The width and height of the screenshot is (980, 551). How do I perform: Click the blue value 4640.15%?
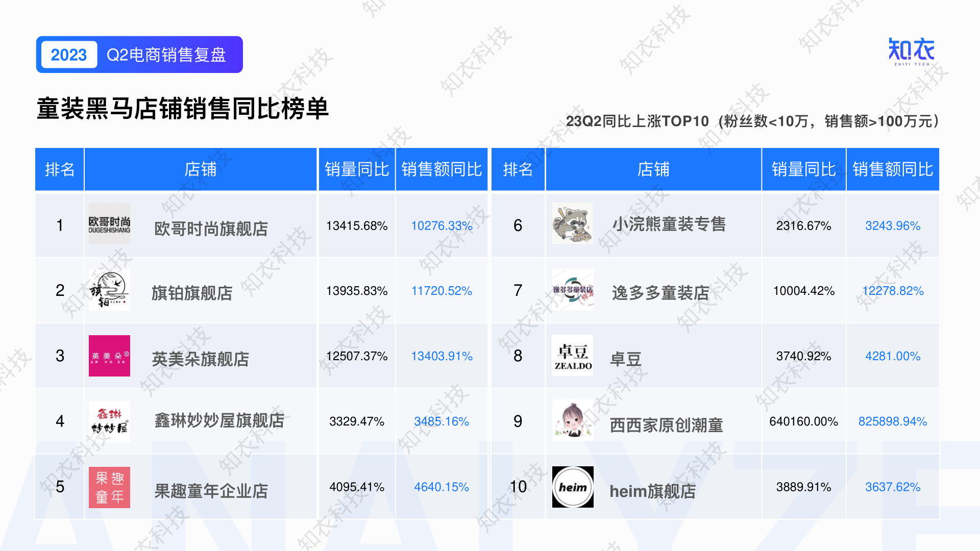(442, 487)
